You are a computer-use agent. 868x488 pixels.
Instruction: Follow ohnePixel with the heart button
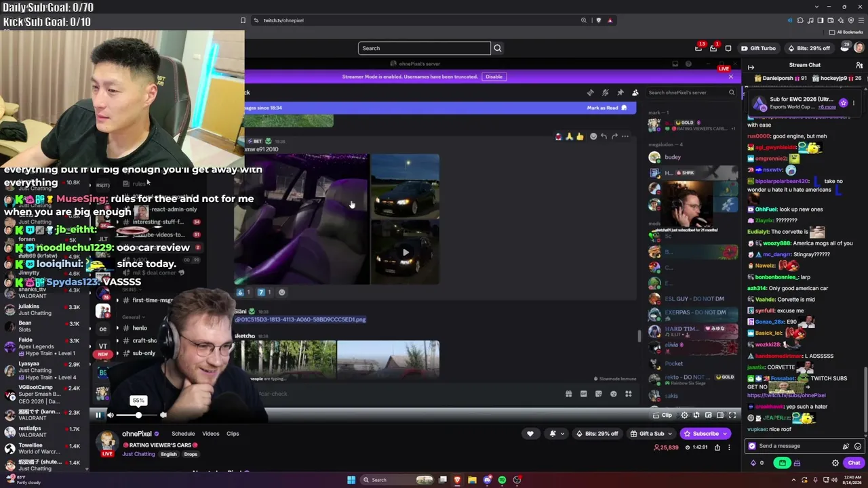pos(530,434)
